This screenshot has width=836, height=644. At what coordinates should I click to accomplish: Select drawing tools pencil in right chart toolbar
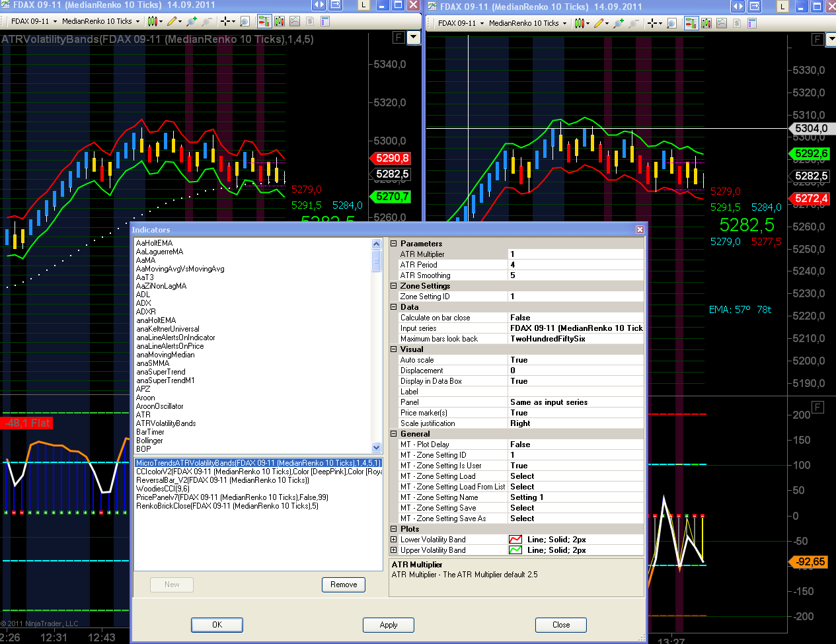click(x=599, y=23)
